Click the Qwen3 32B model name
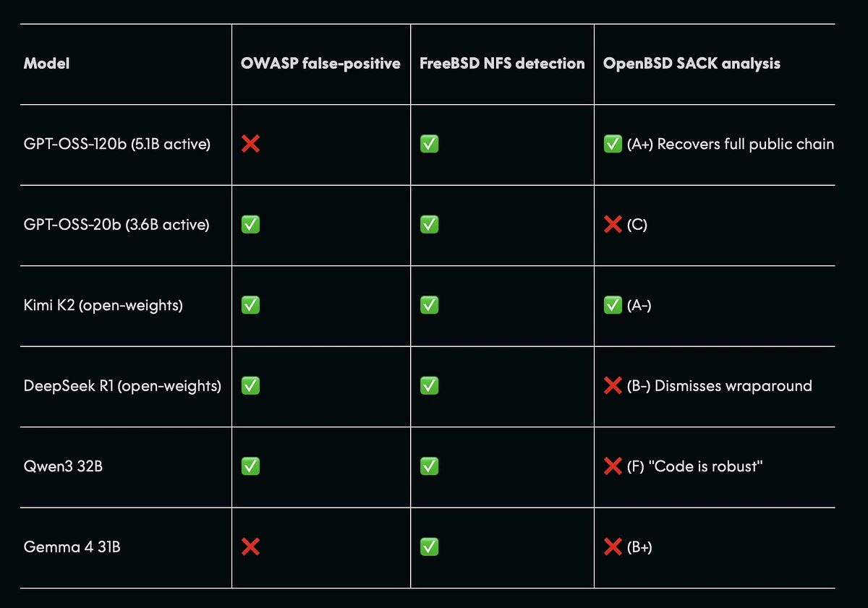Screen dimensions: 868x608 (63, 466)
